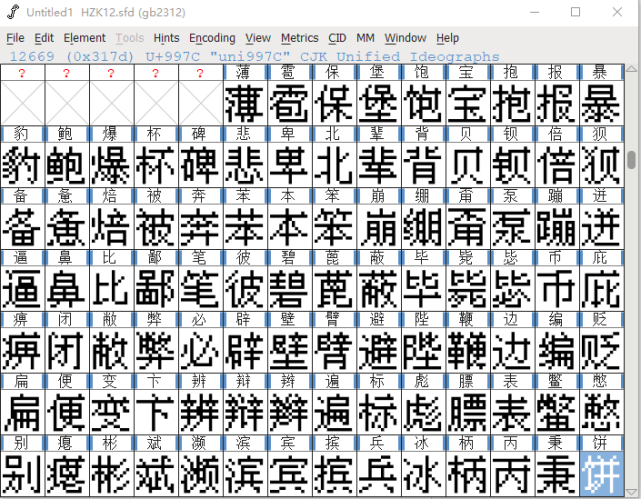The height and width of the screenshot is (499, 641).
Task: Open the CID menu
Action: click(x=337, y=38)
